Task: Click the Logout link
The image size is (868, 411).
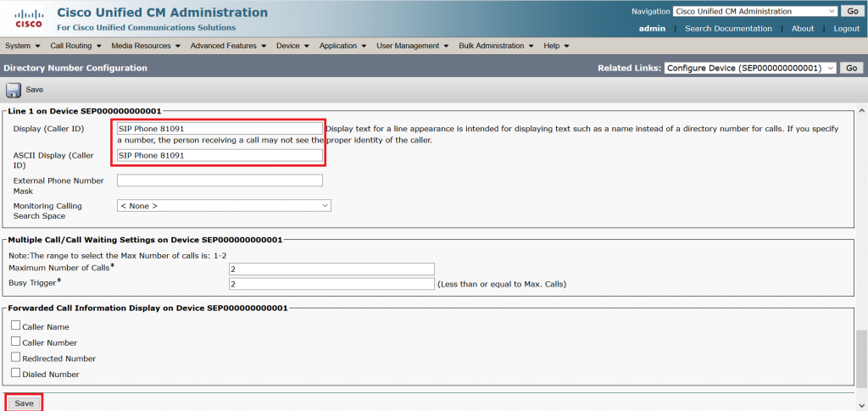Action: (x=846, y=29)
